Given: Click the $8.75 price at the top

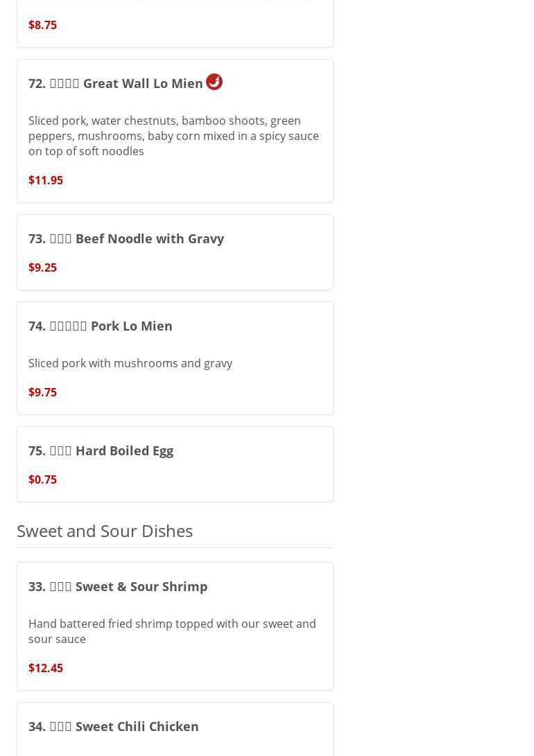Looking at the screenshot, I should (x=42, y=25).
